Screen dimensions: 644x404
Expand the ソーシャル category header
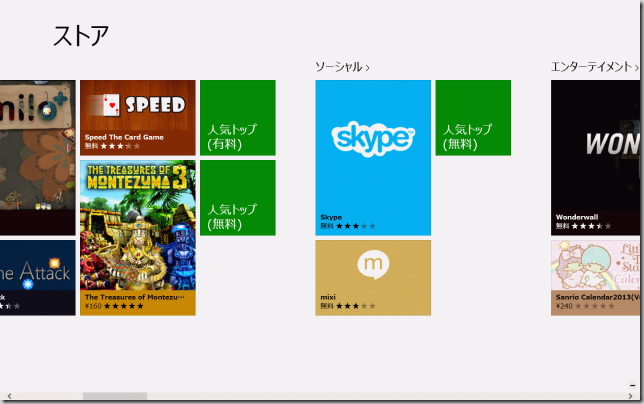click(x=342, y=67)
